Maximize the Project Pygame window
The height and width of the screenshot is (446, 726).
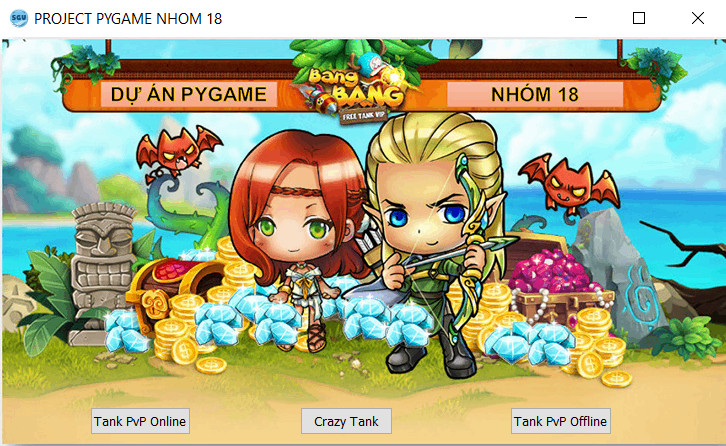pyautogui.click(x=639, y=18)
